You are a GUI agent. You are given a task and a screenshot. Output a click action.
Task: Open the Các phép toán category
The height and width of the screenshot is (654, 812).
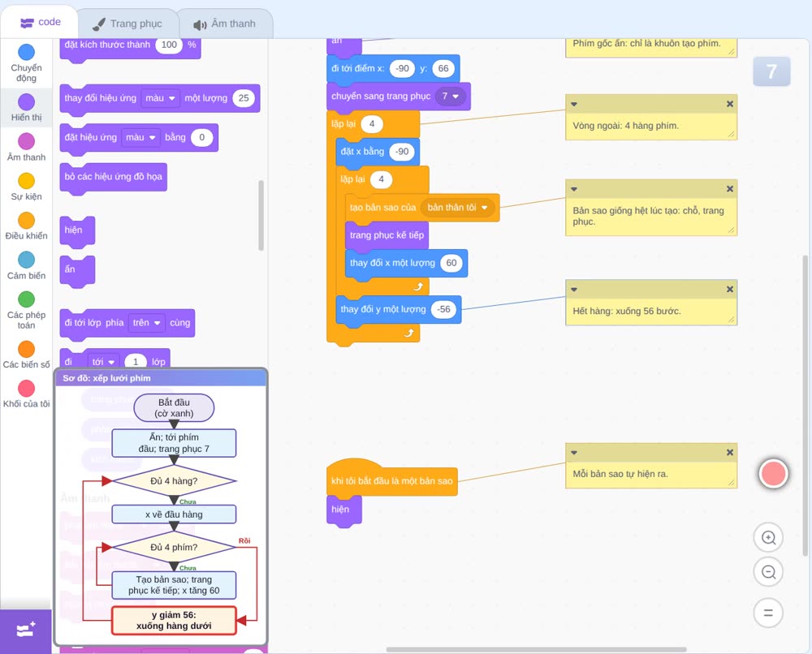[26, 310]
